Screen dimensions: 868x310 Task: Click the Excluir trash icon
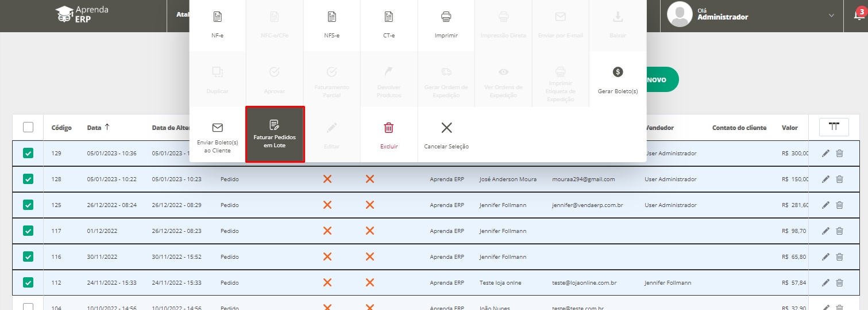389,128
